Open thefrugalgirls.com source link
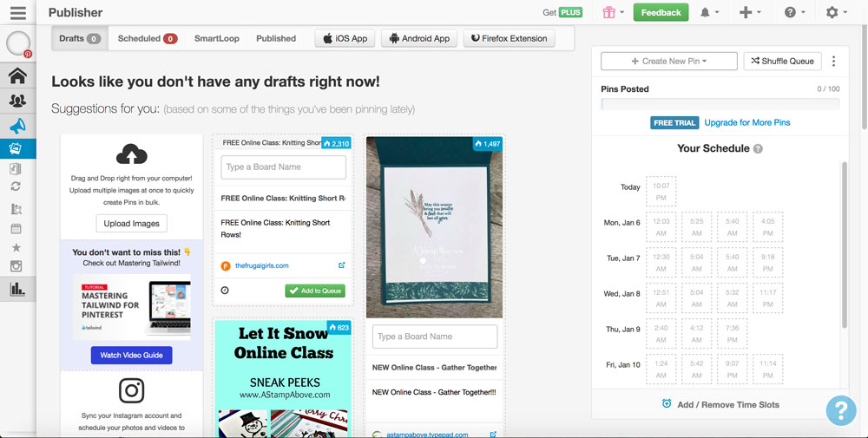868x438 pixels. [x=261, y=265]
